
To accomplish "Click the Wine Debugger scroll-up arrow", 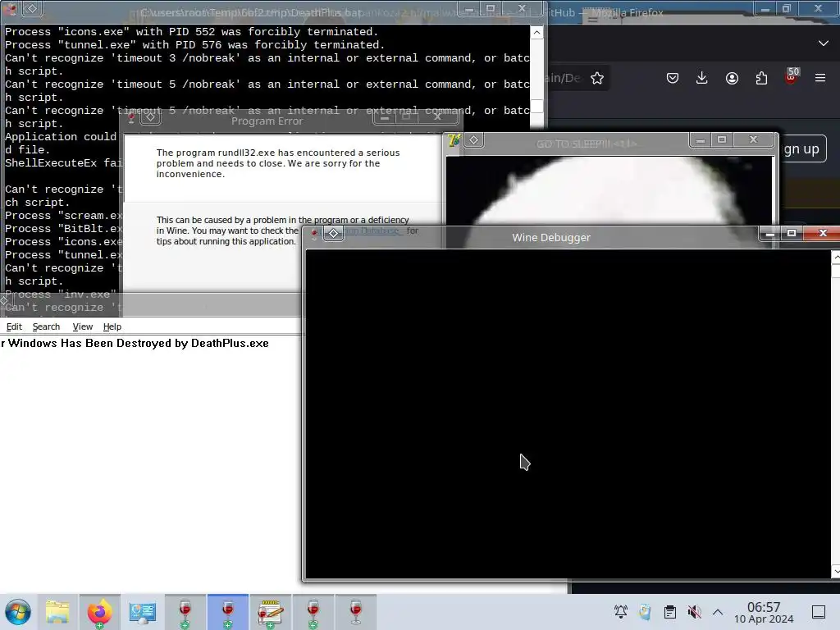I will pyautogui.click(x=836, y=258).
